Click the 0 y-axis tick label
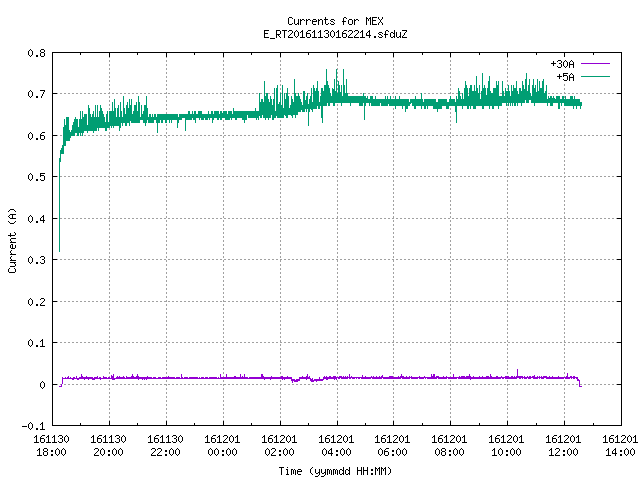Screen dimensions: 640x480 pos(42,385)
